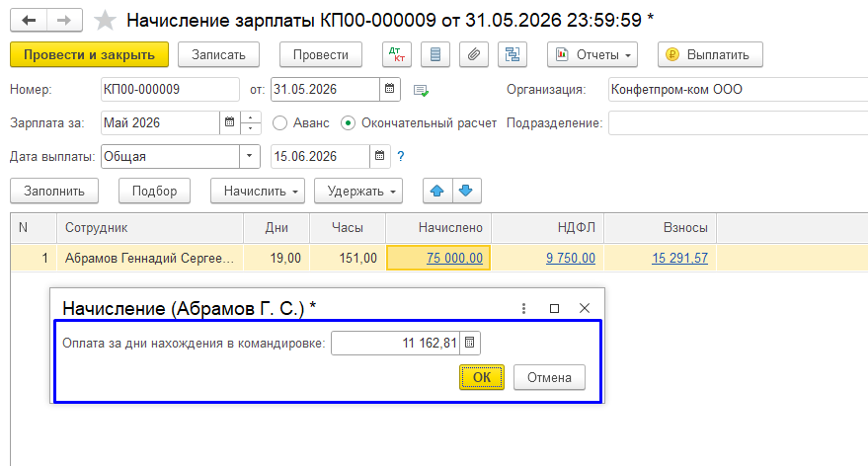Open the НДФЛ amount 9 750,00 link
The image size is (868, 466).
point(571,258)
